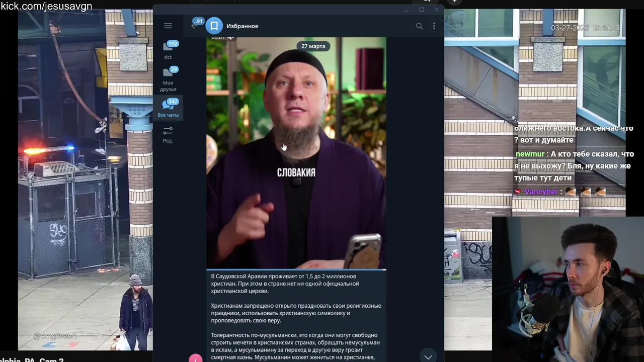The image size is (644, 362).
Task: Click the newmur username in stream chat
Action: (530, 154)
